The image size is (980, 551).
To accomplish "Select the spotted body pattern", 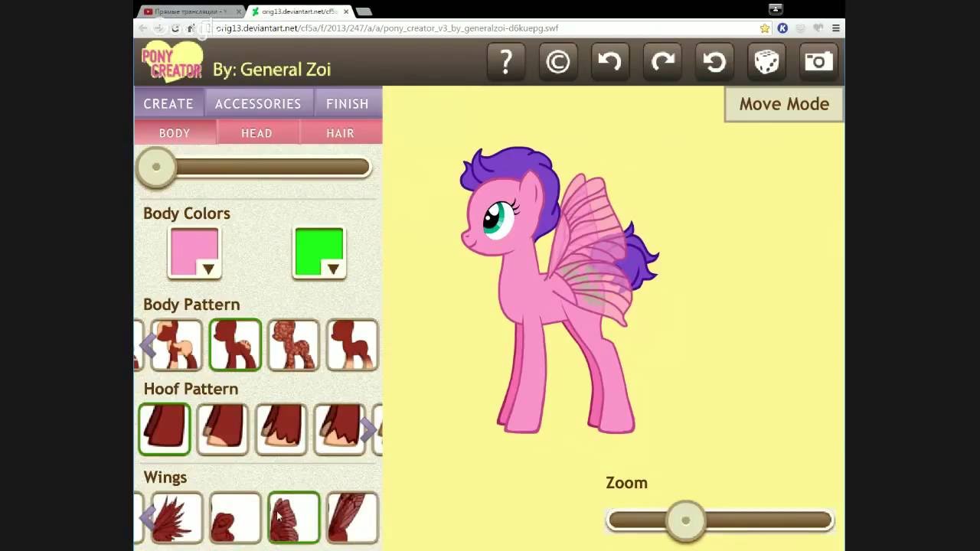I will [x=293, y=345].
